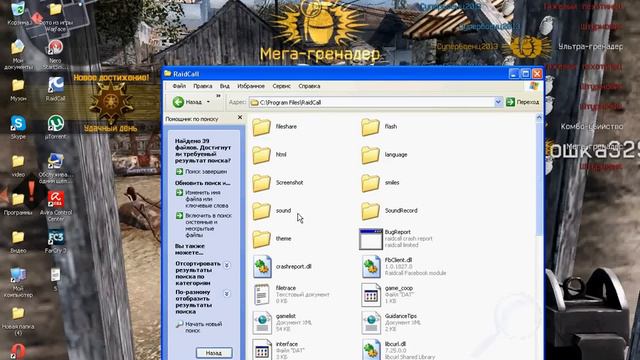
Task: Select the BugReport application
Action: pyautogui.click(x=396, y=239)
